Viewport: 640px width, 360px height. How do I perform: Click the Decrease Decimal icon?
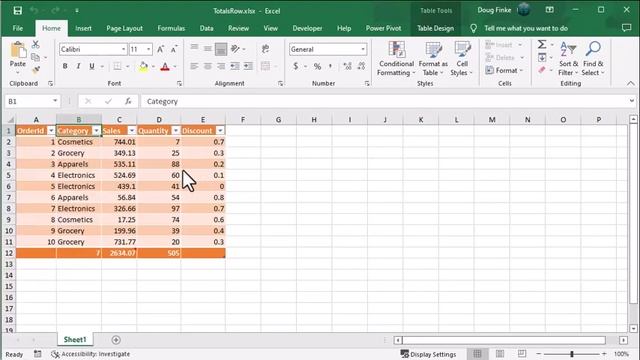(x=361, y=66)
